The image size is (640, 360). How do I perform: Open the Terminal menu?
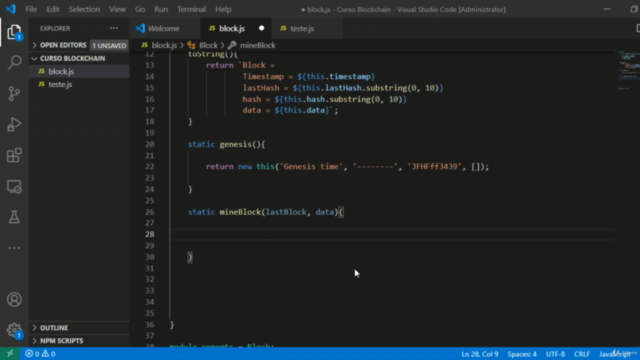(x=191, y=9)
